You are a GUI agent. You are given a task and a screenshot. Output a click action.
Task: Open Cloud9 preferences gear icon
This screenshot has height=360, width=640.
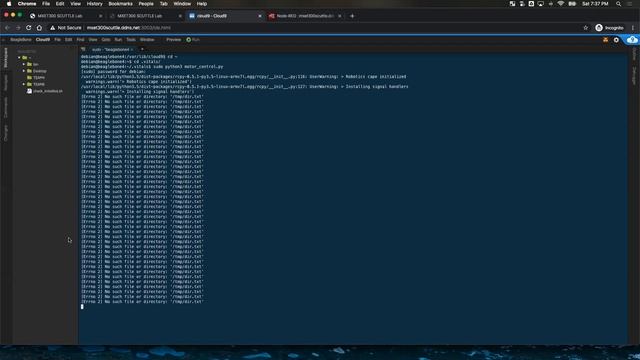point(616,40)
